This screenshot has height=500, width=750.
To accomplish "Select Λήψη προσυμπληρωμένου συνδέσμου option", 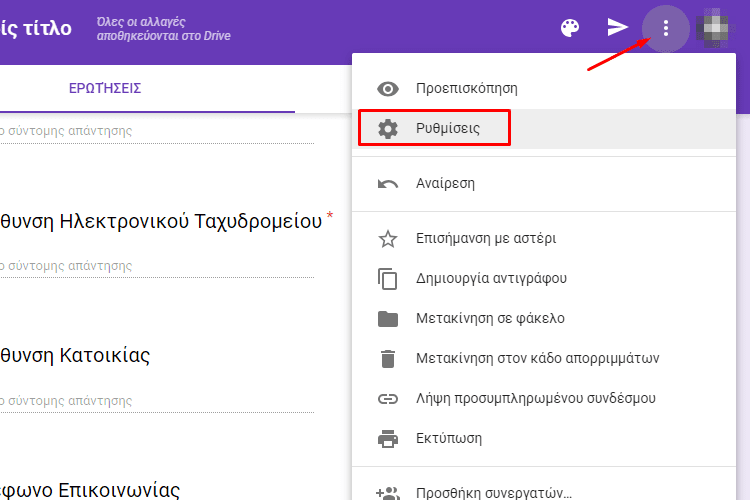I will pos(544,398).
